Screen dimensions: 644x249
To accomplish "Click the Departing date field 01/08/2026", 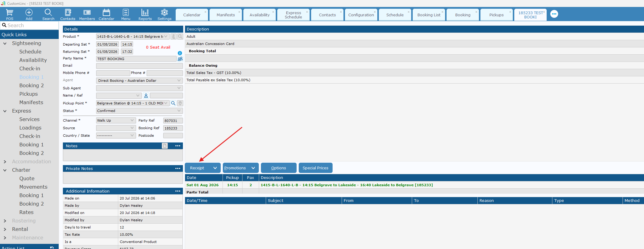I will pyautogui.click(x=107, y=44).
